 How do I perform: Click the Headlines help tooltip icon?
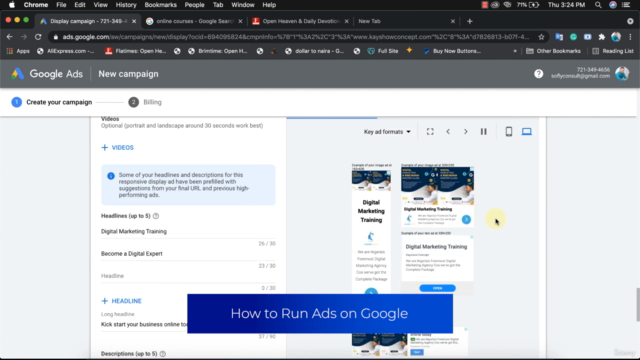pos(156,216)
